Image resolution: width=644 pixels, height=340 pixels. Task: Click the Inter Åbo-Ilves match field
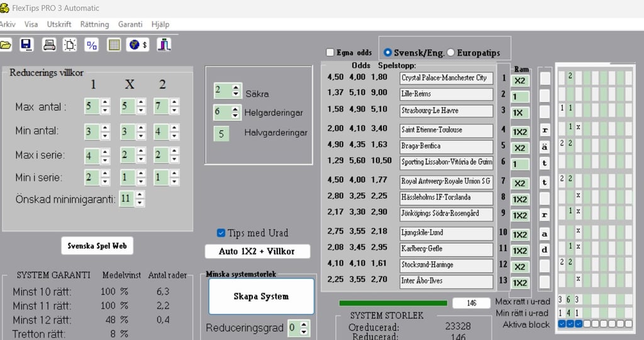coord(447,281)
